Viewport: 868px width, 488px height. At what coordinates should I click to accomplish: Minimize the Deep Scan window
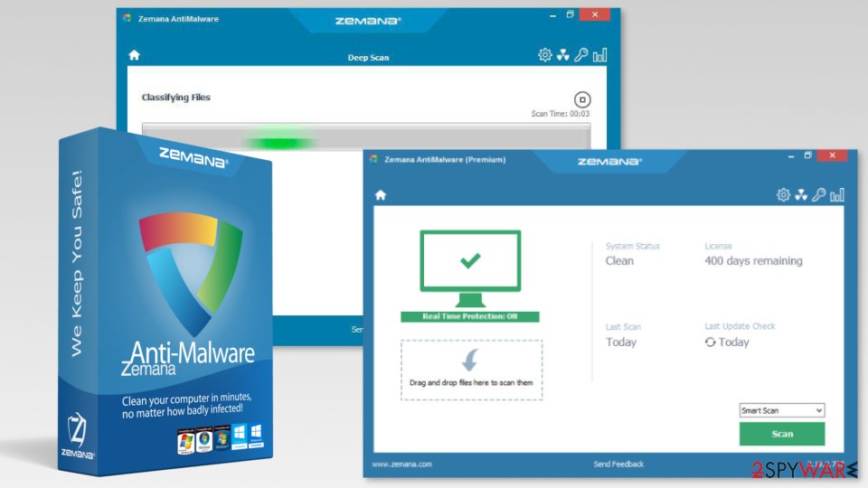pyautogui.click(x=552, y=15)
